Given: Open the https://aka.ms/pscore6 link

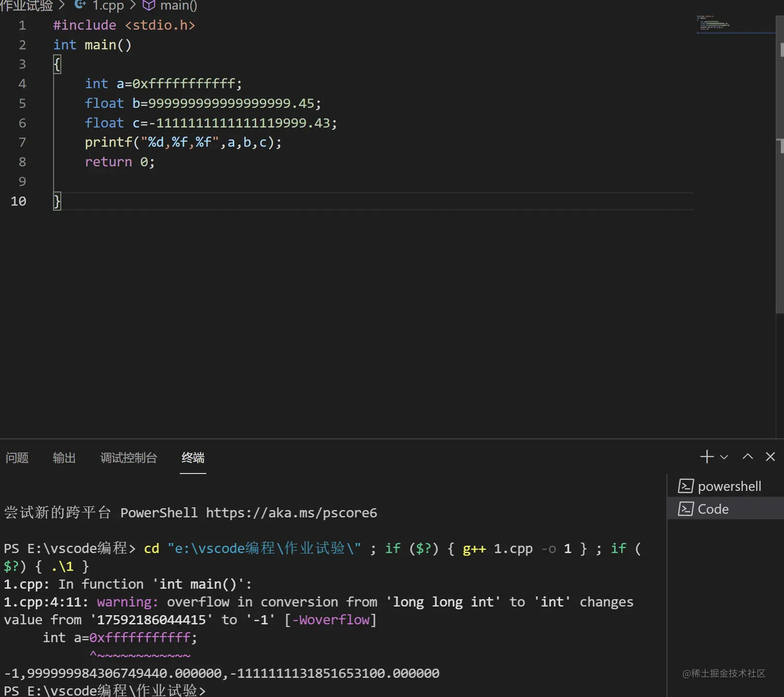Looking at the screenshot, I should 291,513.
